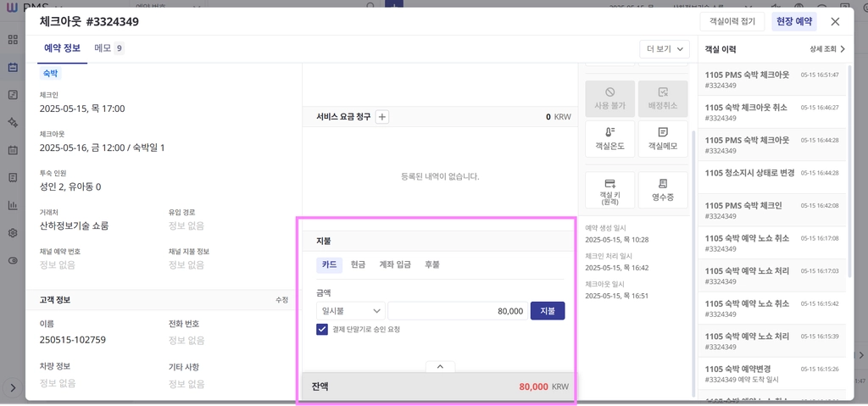The width and height of the screenshot is (868, 406).
Task: Select 숙박 예약 노쇼 처리 row at 16:17:03
Action: [772, 275]
